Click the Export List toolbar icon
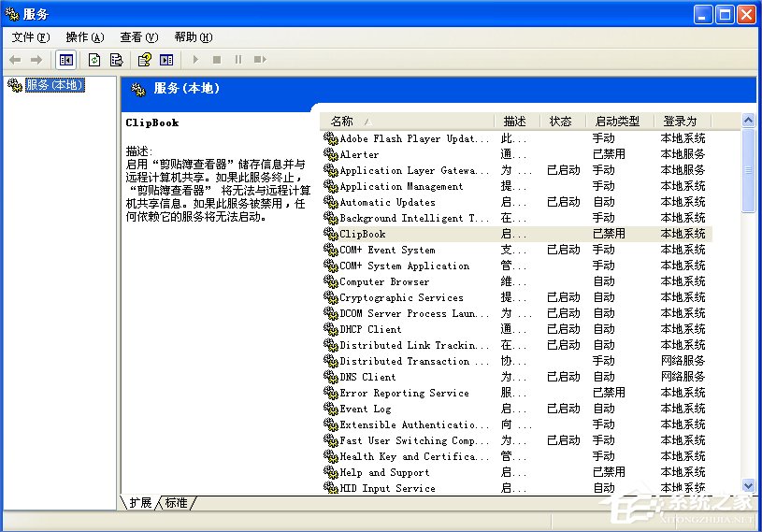 pyautogui.click(x=116, y=60)
